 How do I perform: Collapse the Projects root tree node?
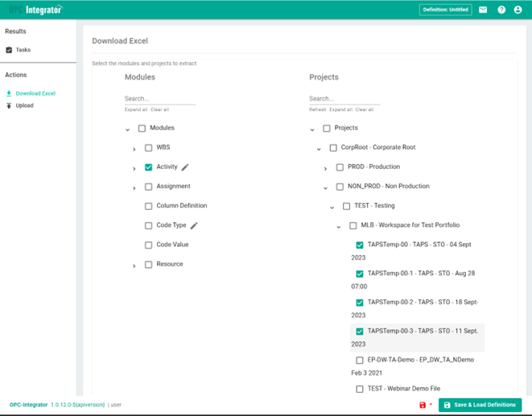click(x=312, y=130)
